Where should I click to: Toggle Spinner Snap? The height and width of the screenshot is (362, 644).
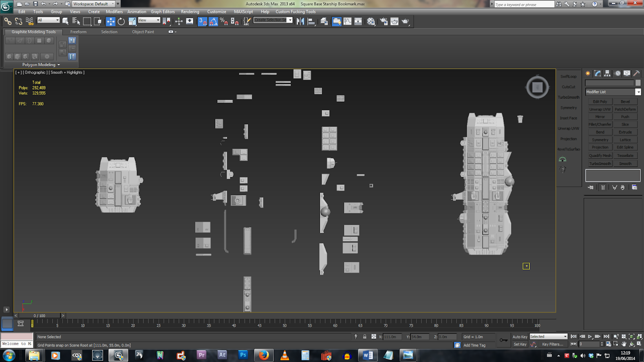(235, 22)
